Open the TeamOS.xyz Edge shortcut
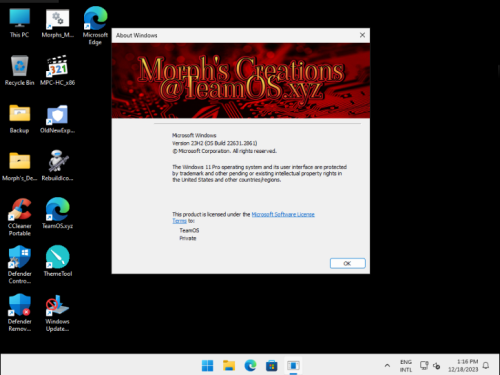 click(x=57, y=213)
